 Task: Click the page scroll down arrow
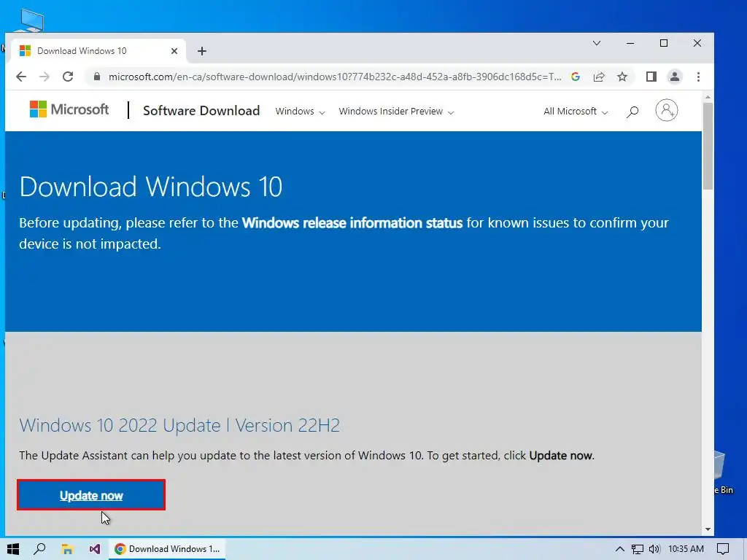[x=708, y=529]
